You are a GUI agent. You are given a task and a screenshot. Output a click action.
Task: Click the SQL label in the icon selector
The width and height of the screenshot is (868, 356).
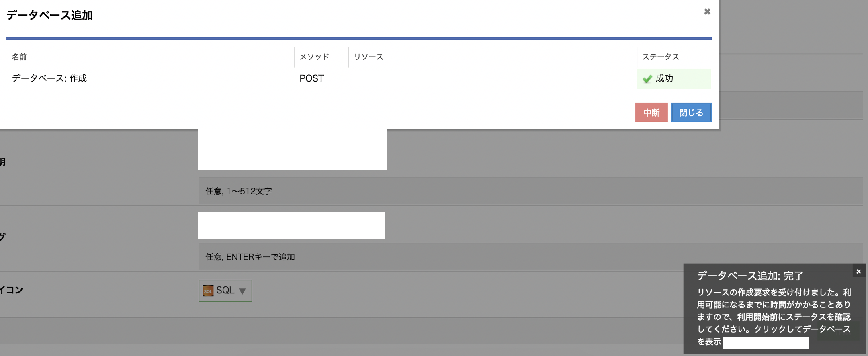225,290
